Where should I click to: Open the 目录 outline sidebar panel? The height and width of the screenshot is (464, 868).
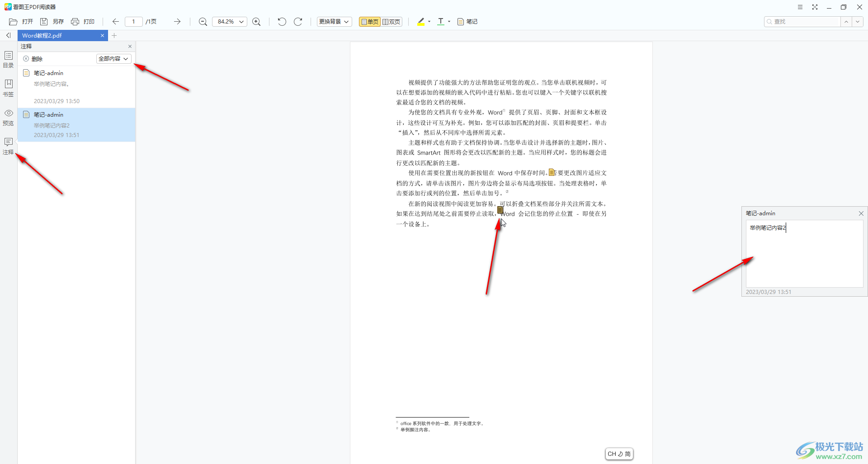coord(8,59)
